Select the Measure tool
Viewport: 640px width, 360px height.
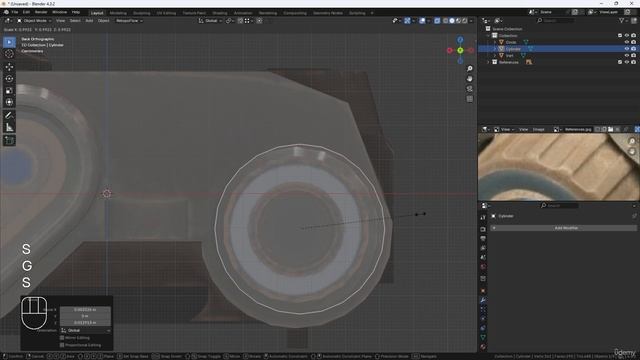tap(9, 127)
